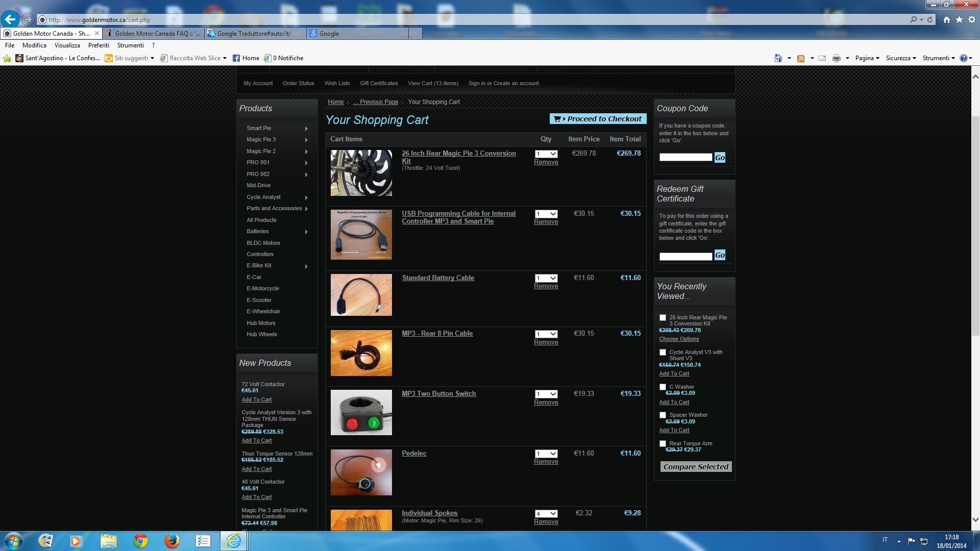
Task: Open the Order Status link
Action: tap(299, 84)
